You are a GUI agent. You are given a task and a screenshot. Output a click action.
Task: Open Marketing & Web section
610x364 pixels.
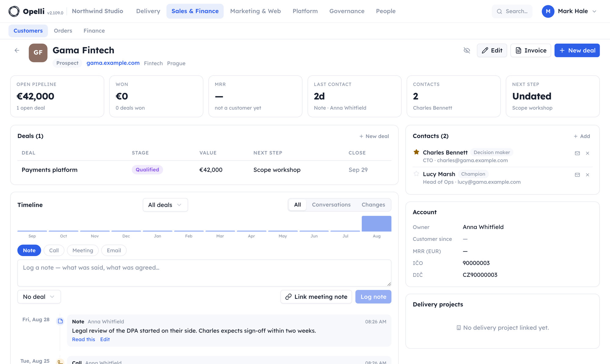[x=256, y=11]
